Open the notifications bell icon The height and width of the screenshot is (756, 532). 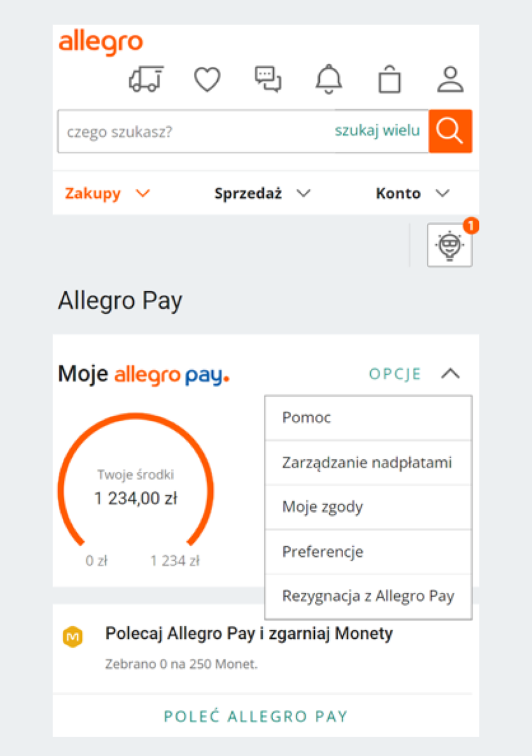coord(328,78)
